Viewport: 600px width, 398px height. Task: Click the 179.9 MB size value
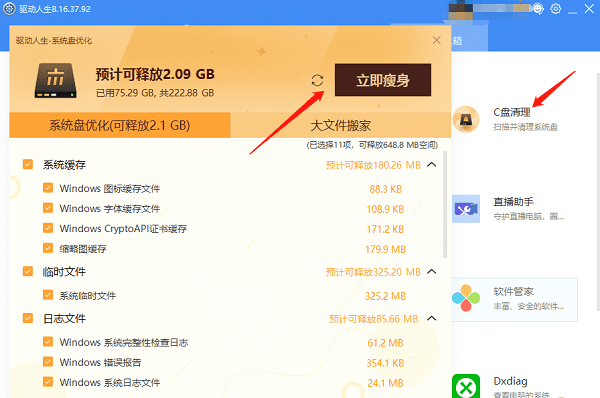point(385,249)
